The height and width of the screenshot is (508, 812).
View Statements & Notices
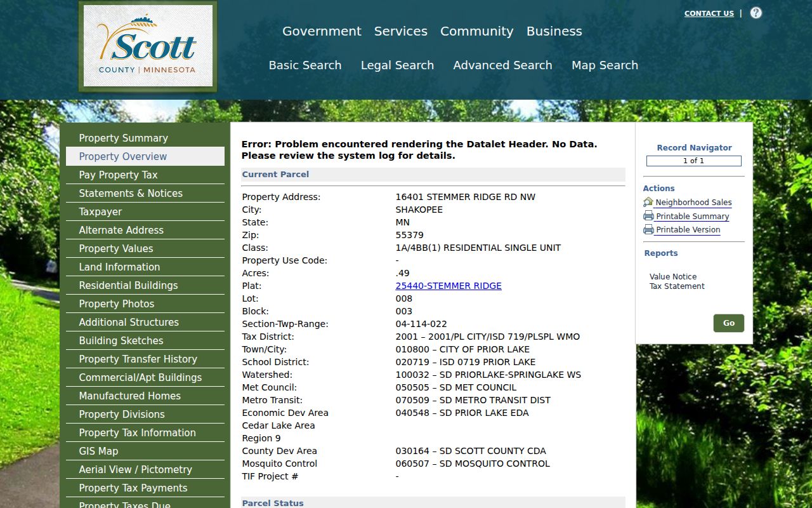[x=145, y=193]
